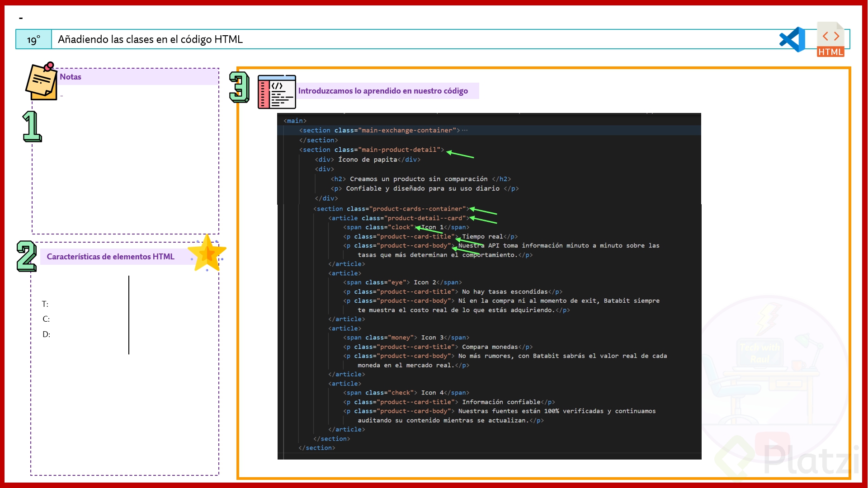The width and height of the screenshot is (868, 488).
Task: Click the section class main-product-detail line
Action: (x=372, y=150)
